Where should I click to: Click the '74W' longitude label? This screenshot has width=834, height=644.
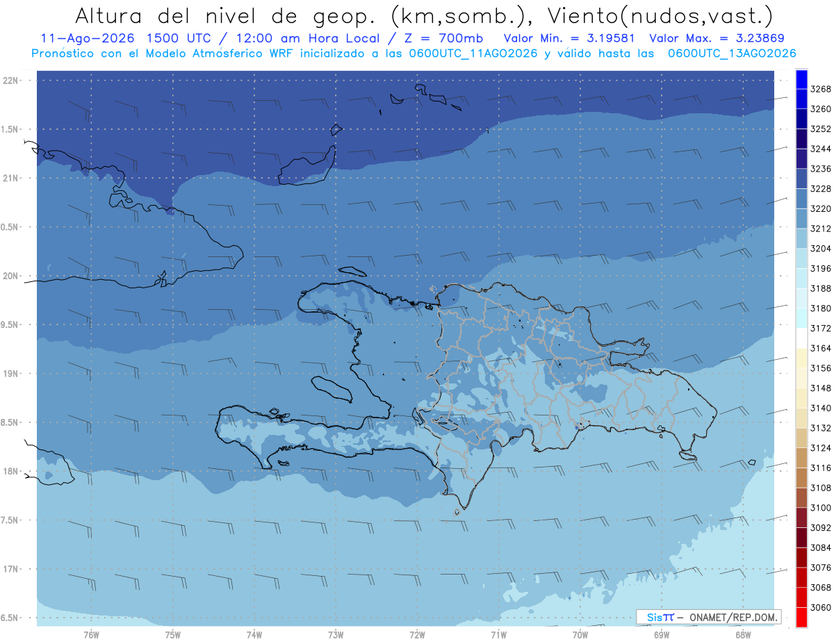[254, 634]
